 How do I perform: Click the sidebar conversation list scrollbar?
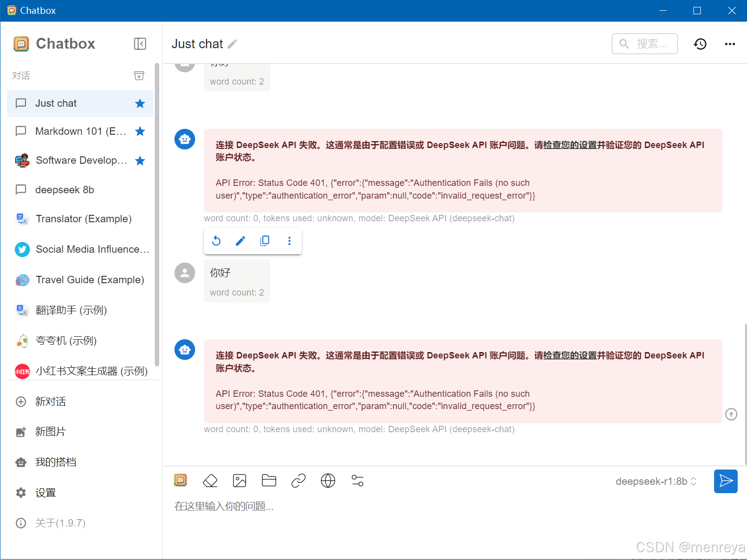point(157,214)
